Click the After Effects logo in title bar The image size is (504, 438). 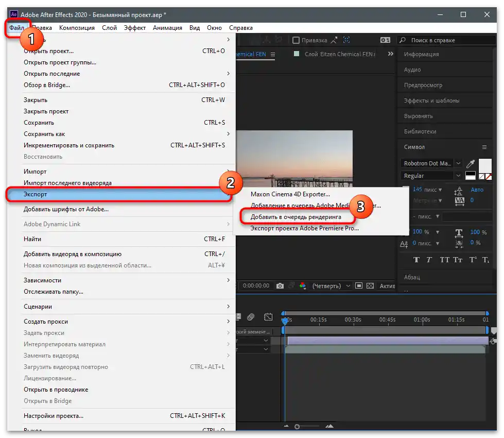pos(14,14)
